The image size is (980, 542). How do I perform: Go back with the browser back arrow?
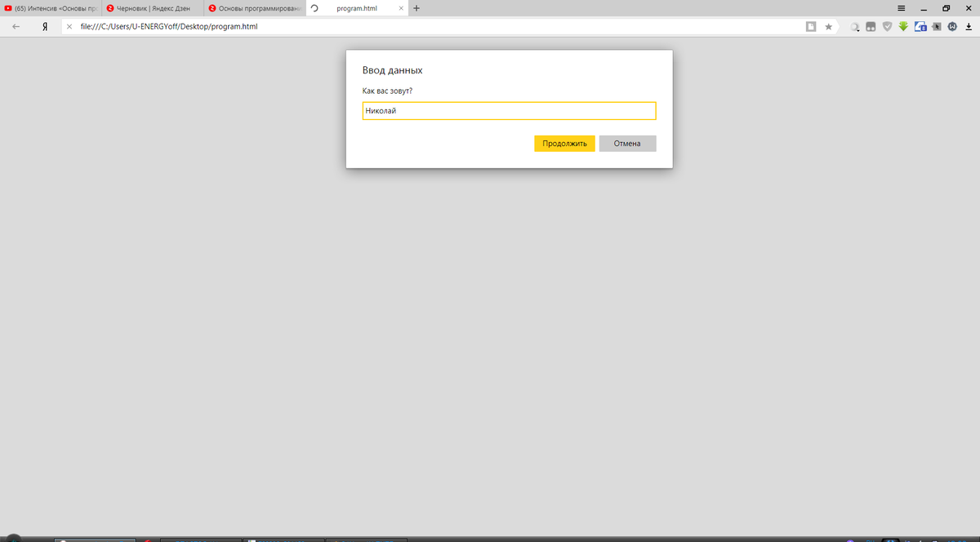[x=16, y=27]
